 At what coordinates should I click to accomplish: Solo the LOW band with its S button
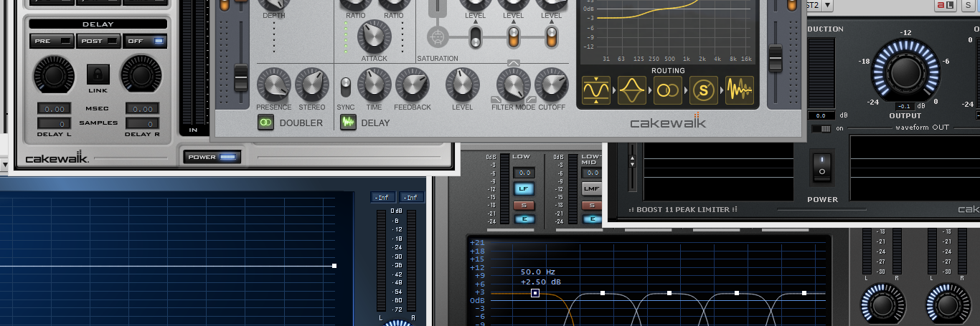(523, 206)
